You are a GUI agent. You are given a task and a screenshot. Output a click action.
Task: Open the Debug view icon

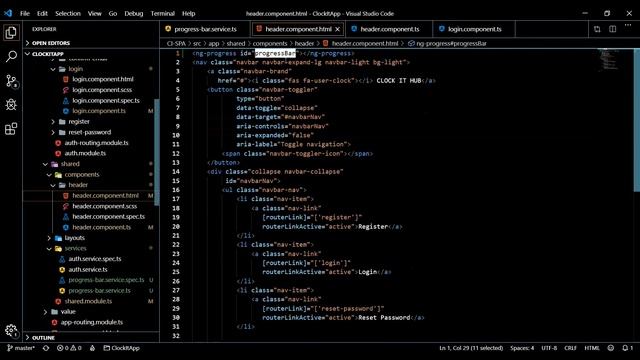(11, 105)
